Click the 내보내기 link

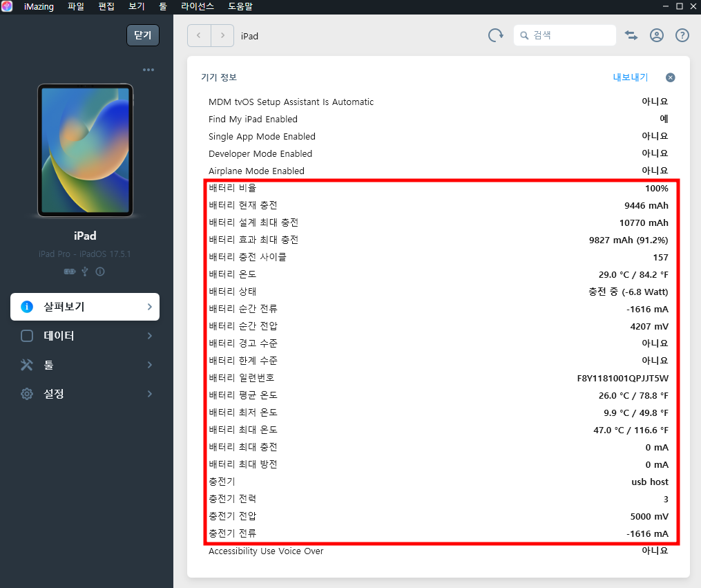[x=631, y=77]
